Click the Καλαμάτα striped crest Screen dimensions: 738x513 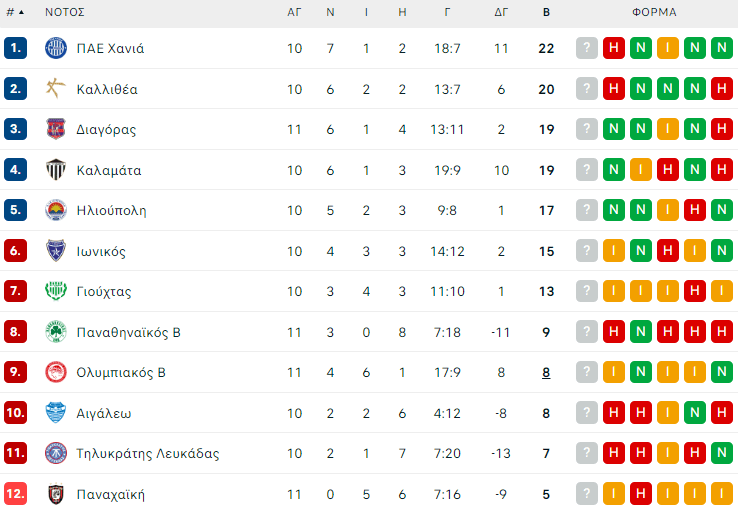coord(55,170)
